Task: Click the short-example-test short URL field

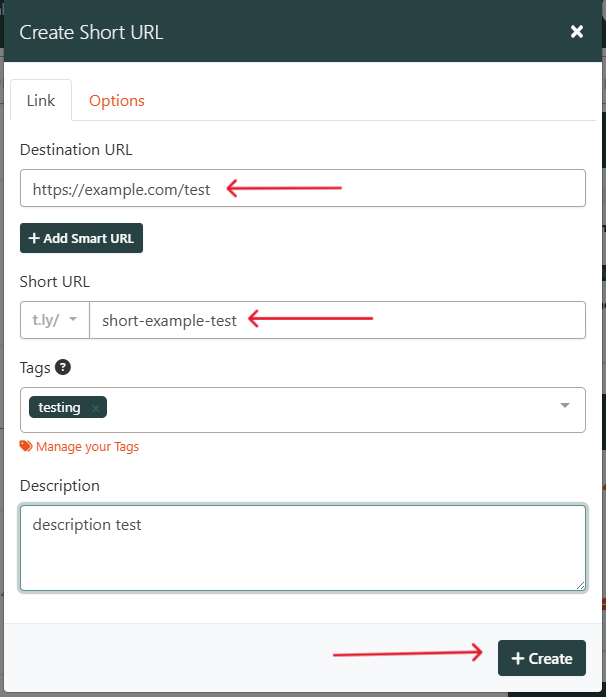Action: [x=337, y=320]
